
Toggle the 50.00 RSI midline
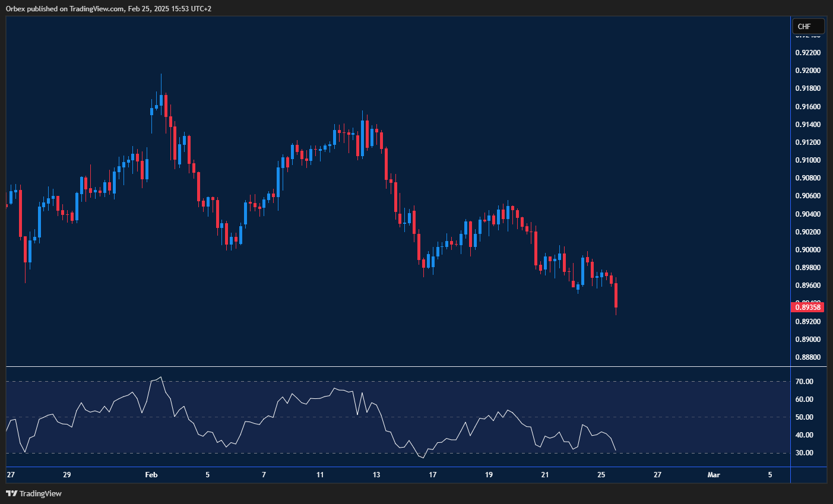[x=416, y=417]
